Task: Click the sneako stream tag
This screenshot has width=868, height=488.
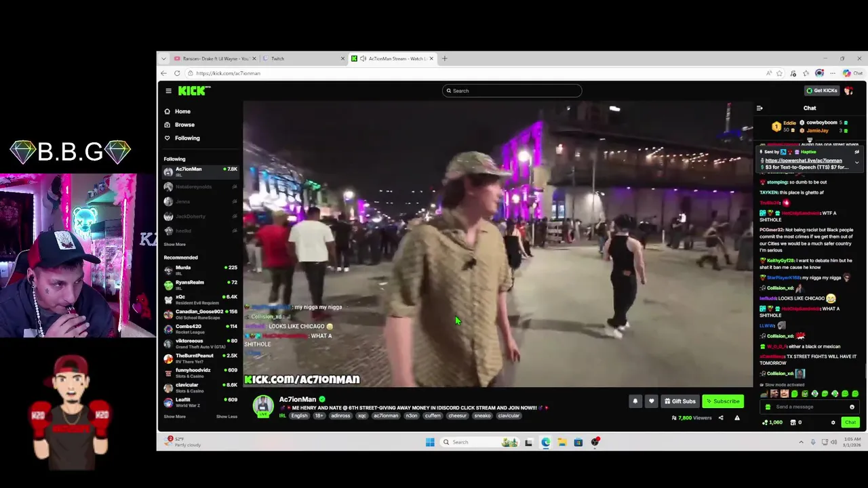Action: [x=482, y=415]
